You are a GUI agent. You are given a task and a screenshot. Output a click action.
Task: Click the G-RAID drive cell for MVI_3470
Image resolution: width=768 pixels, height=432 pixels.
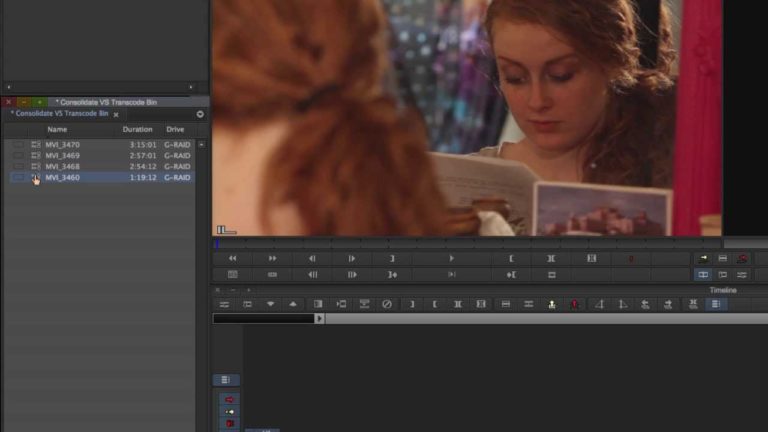177,144
